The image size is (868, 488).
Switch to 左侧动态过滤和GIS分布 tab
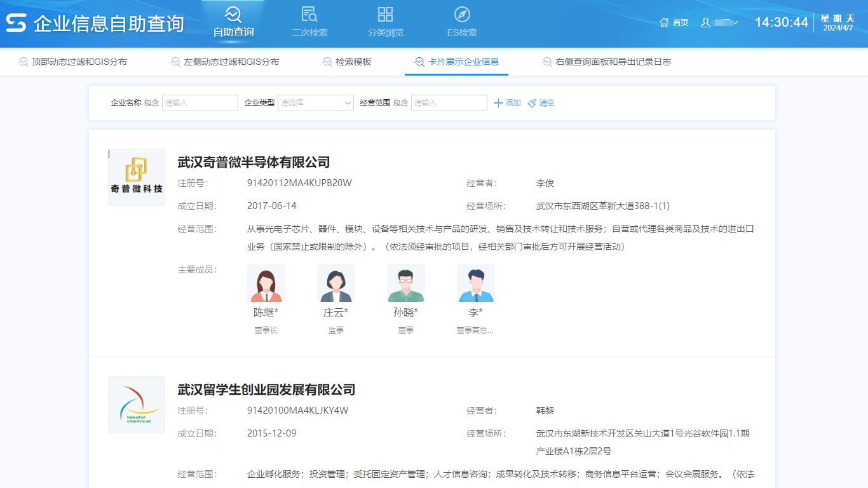pos(224,62)
